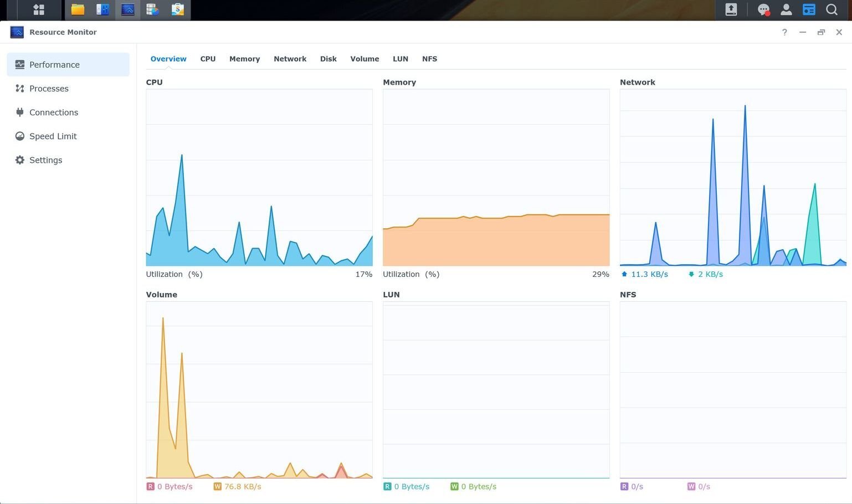This screenshot has height=504, width=852.
Task: Click the 11.3 KB/s upload value
Action: tap(649, 274)
